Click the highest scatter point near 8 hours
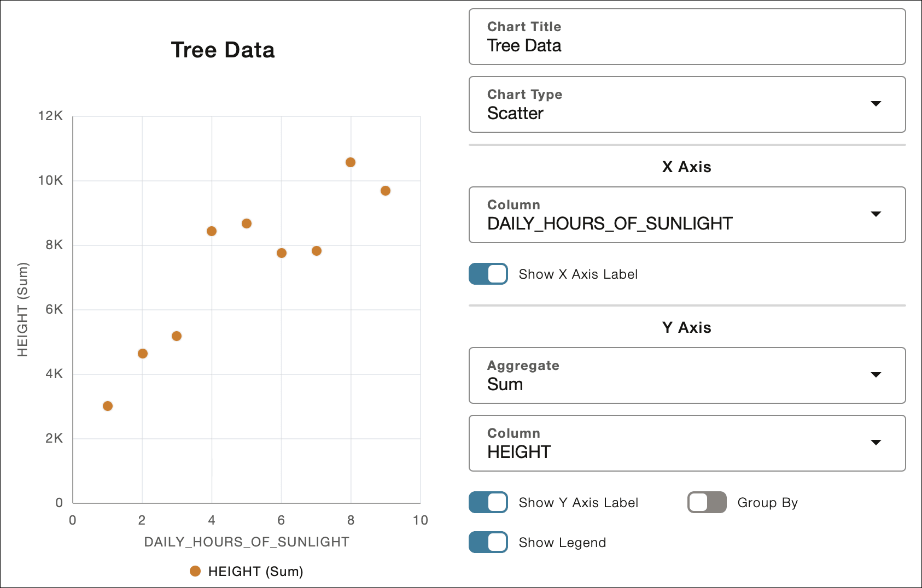This screenshot has height=588, width=922. pos(351,161)
